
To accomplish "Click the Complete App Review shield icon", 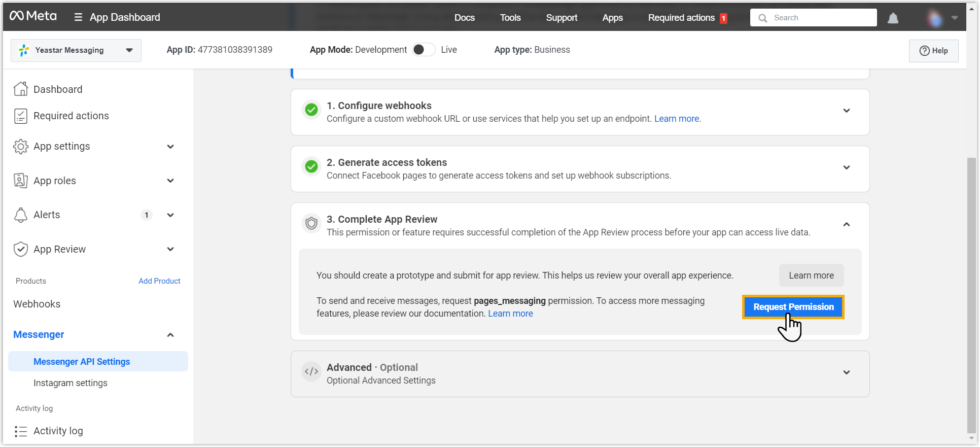I will click(311, 223).
